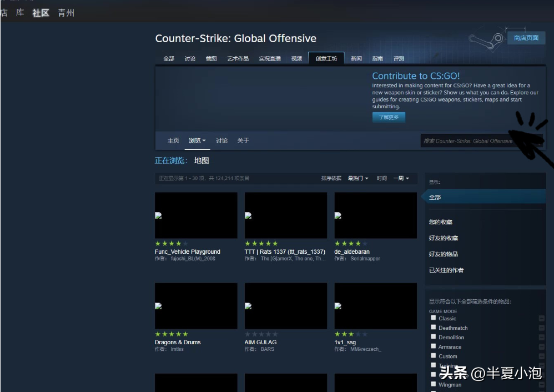Check the Custom game mode filter
The image size is (554, 392).
point(433,355)
